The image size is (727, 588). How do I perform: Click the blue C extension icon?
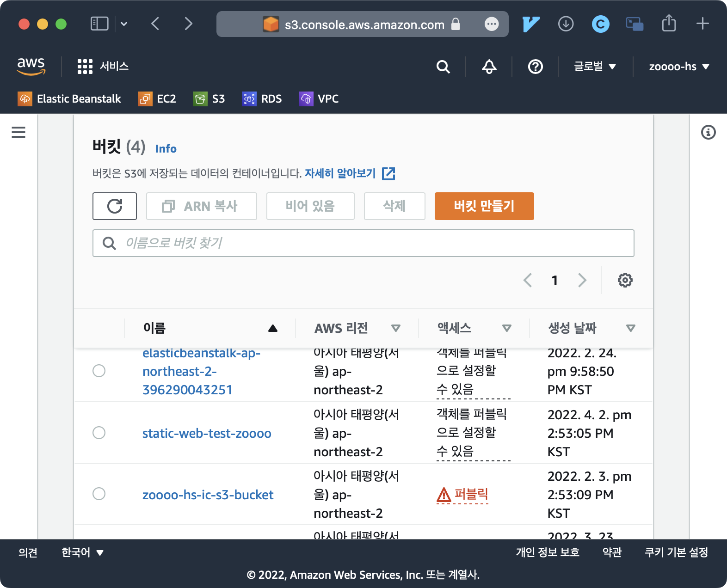point(600,24)
